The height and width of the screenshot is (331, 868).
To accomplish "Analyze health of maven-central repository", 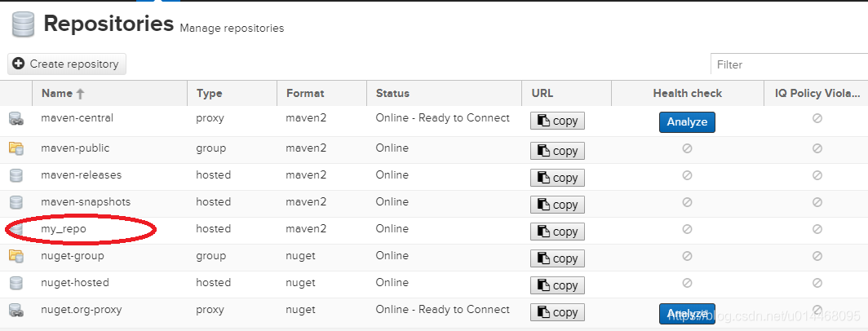I will click(x=687, y=122).
